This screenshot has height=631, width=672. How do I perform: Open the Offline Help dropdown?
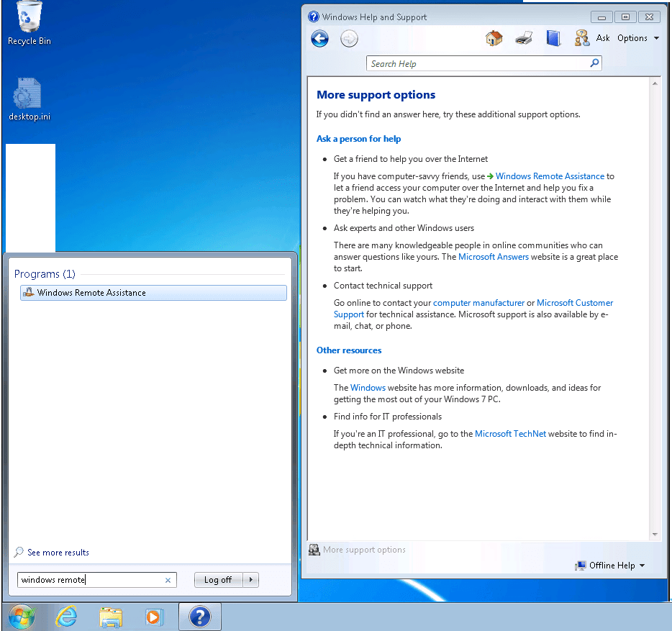click(617, 566)
